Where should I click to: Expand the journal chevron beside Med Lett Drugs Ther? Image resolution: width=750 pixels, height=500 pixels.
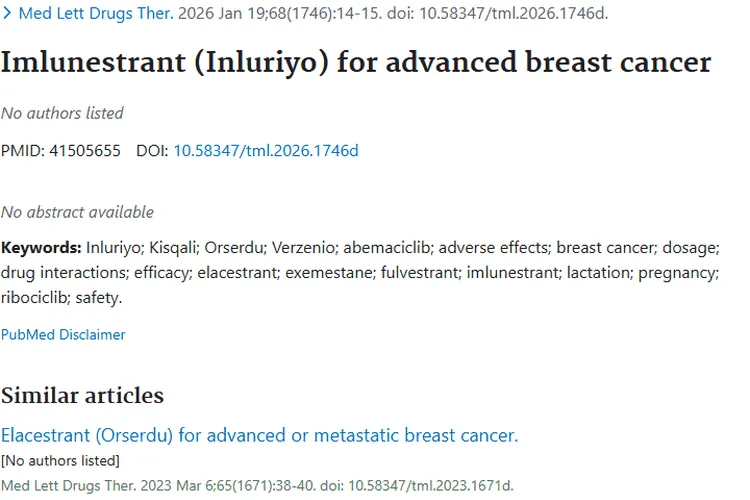(x=8, y=14)
